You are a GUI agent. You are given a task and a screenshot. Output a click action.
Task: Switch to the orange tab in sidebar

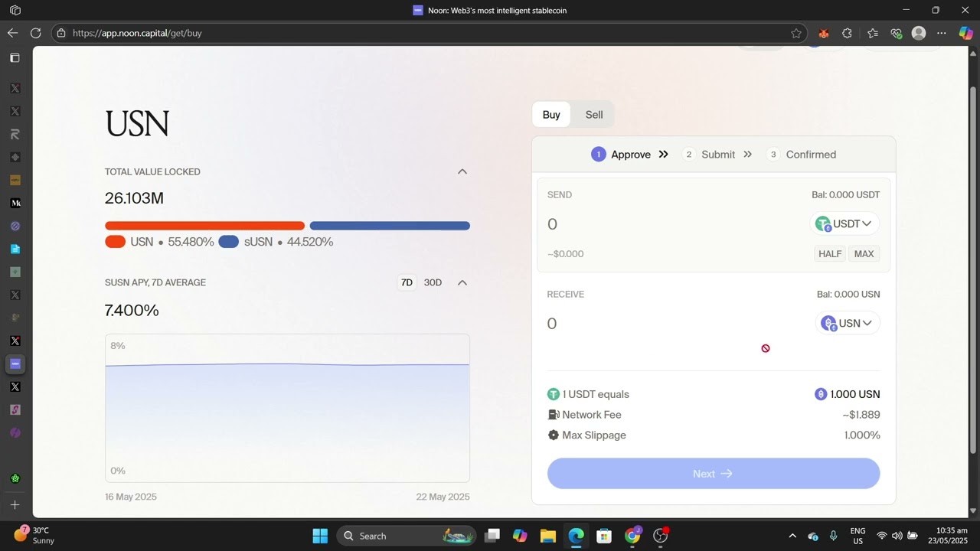(15, 180)
